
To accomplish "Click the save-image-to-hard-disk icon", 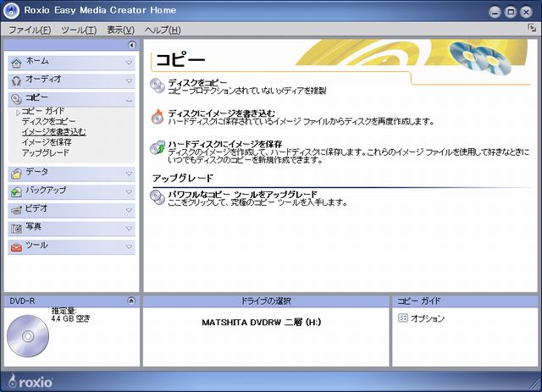I will 158,147.
